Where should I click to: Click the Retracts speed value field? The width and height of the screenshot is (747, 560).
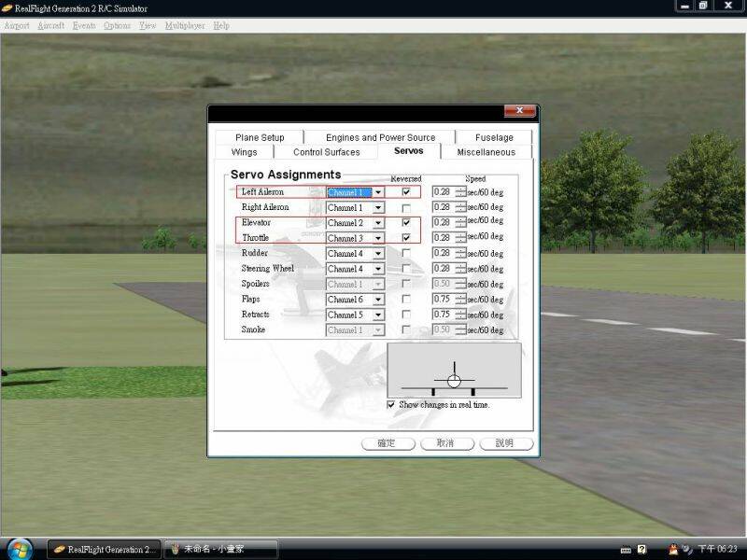(444, 315)
